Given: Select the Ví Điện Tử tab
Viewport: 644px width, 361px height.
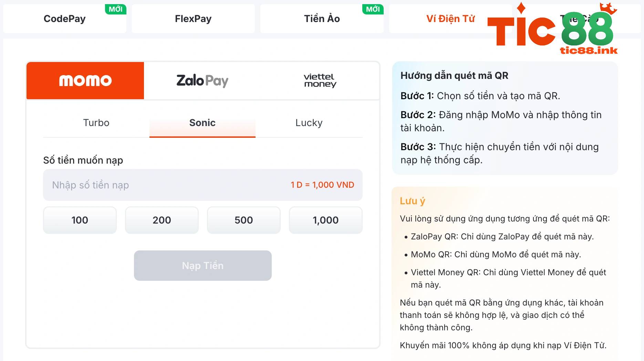Looking at the screenshot, I should 450,19.
